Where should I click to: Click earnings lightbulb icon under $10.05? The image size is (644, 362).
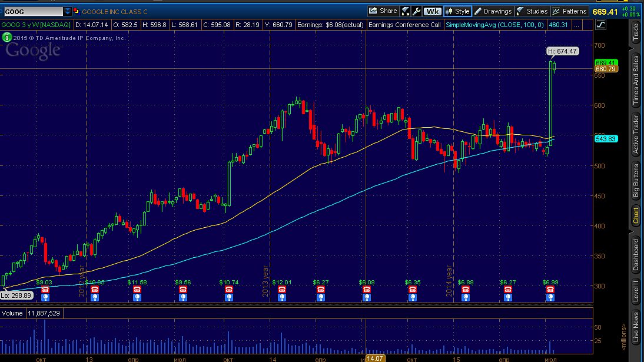pos(95,297)
